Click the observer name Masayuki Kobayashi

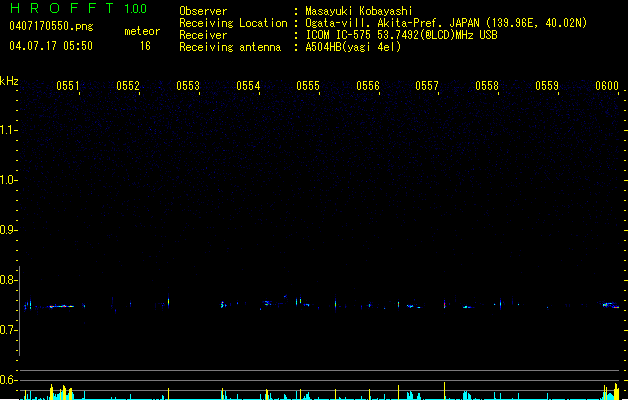click(359, 11)
